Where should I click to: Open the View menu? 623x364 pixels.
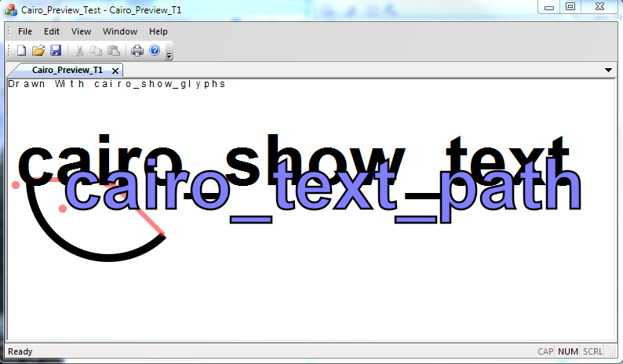(81, 31)
